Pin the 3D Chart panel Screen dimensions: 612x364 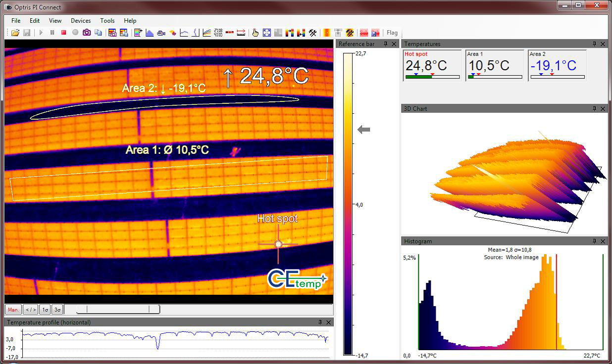[594, 109]
